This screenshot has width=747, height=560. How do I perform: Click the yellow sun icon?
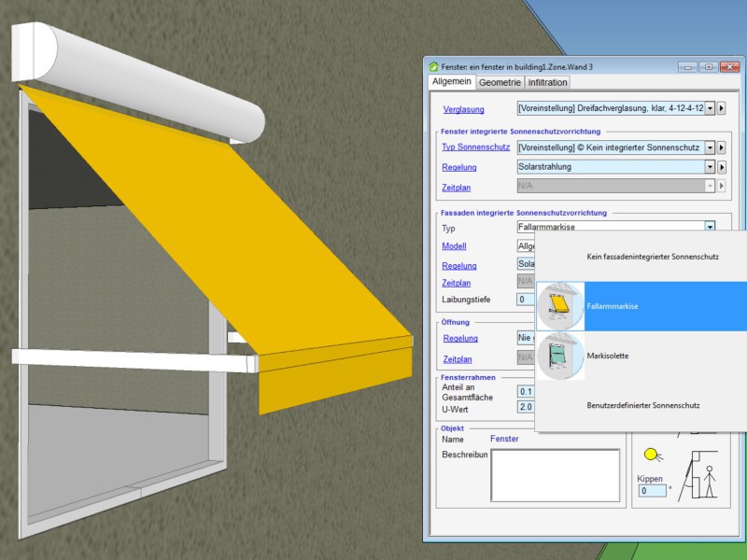(x=652, y=455)
